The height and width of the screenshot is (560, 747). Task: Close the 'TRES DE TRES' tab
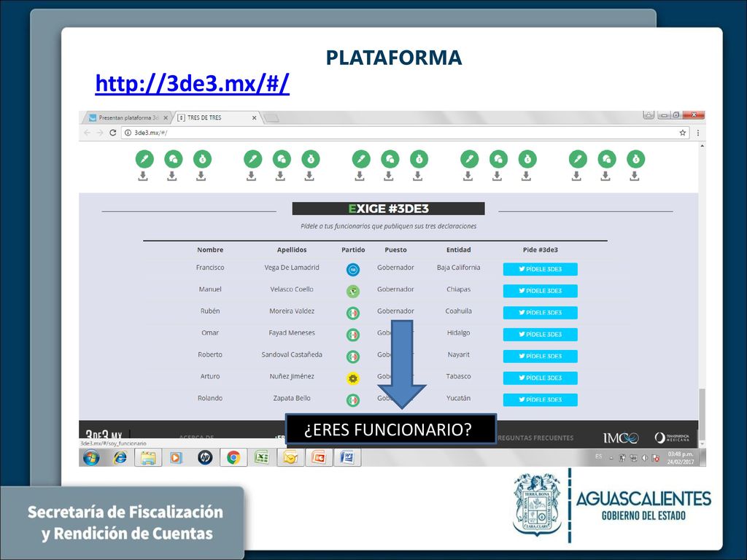coord(254,117)
